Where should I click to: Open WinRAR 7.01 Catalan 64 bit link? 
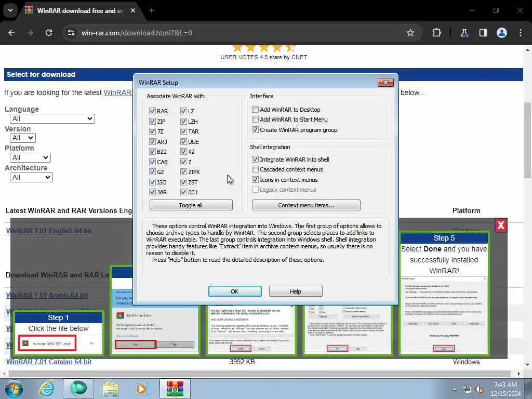pos(49,362)
